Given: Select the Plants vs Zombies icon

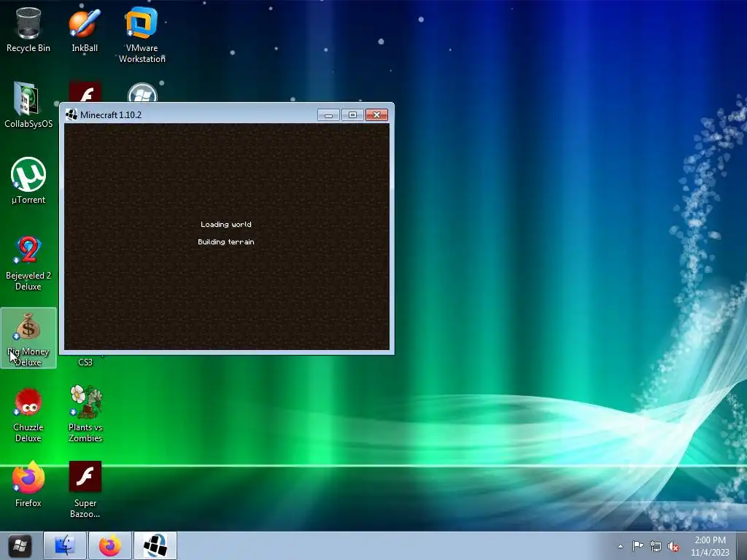Looking at the screenshot, I should [x=85, y=415].
